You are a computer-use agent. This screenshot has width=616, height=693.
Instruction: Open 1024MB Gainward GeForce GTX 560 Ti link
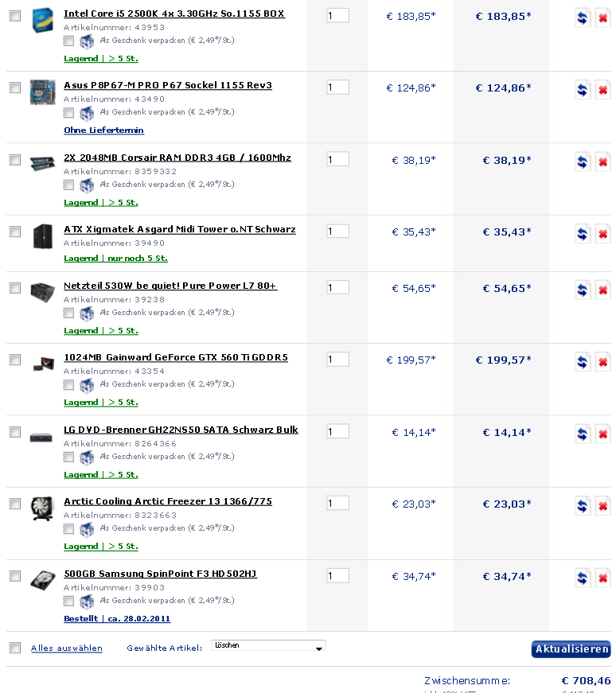tap(176, 357)
